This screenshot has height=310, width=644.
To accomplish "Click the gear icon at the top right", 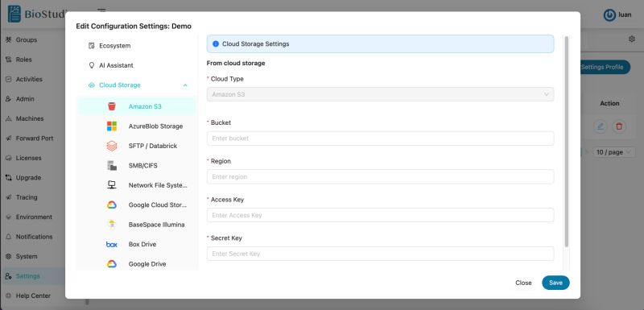I will point(632,39).
